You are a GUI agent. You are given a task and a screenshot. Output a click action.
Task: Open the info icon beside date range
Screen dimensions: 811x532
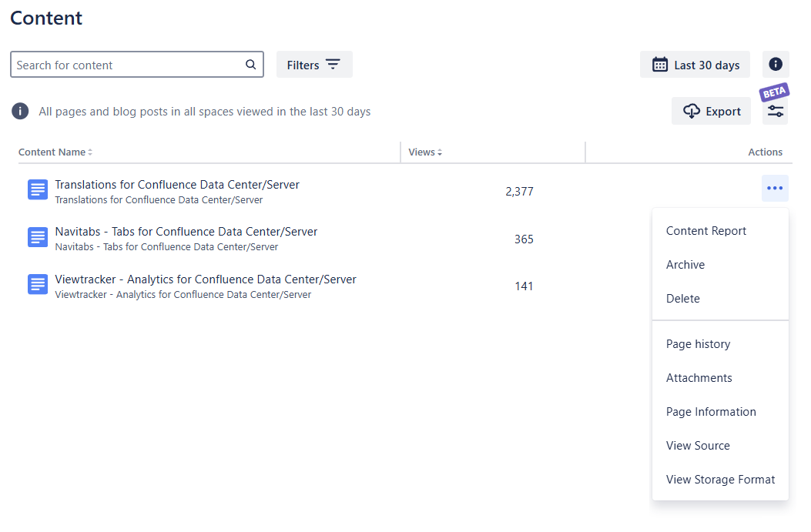[x=776, y=65]
